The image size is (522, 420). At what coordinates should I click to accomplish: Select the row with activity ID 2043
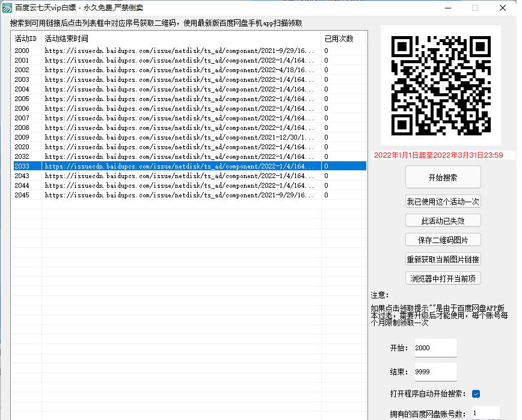190,176
